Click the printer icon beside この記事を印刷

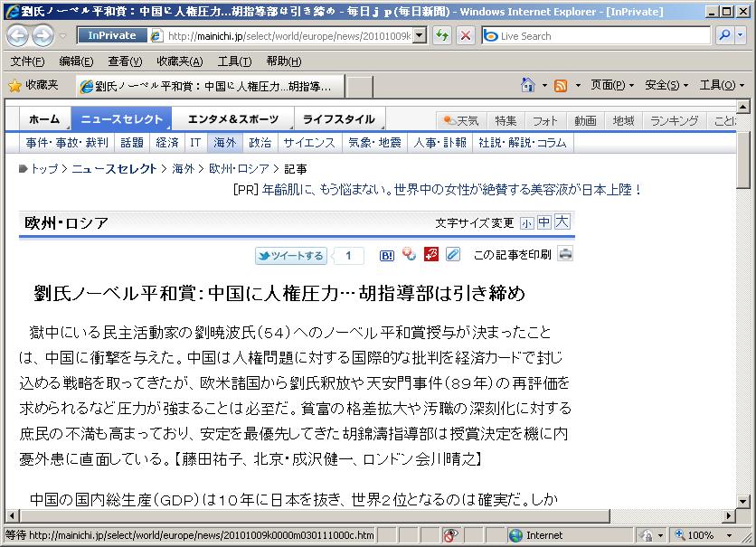565,255
